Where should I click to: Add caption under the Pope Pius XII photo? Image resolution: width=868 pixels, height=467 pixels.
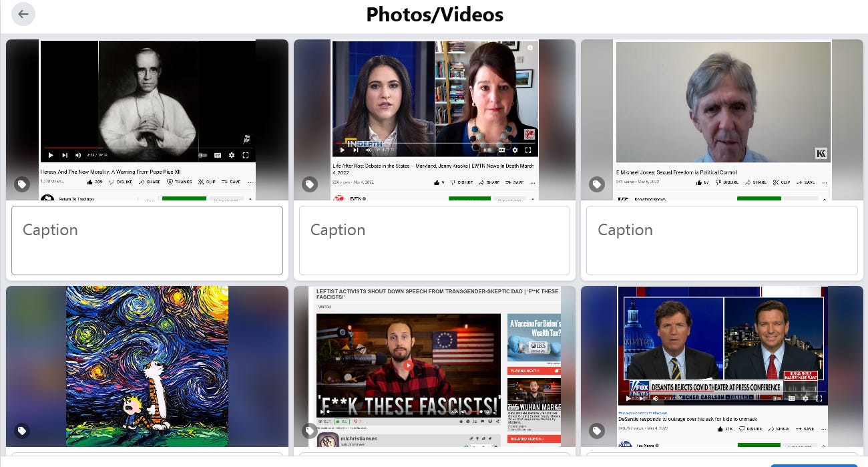click(147, 241)
